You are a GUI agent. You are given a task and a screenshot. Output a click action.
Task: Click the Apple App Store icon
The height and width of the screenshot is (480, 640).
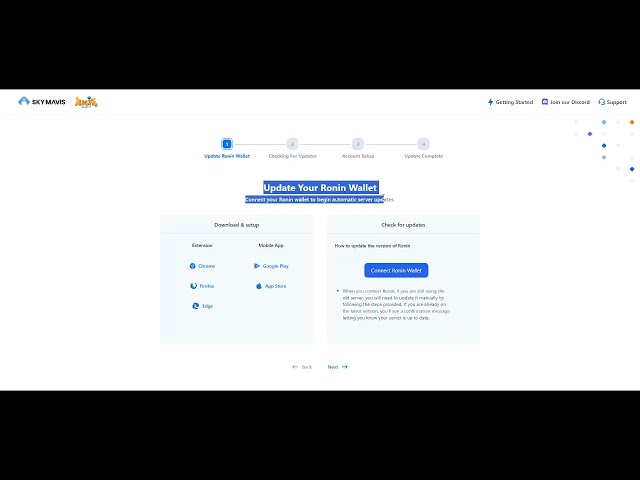pos(259,286)
